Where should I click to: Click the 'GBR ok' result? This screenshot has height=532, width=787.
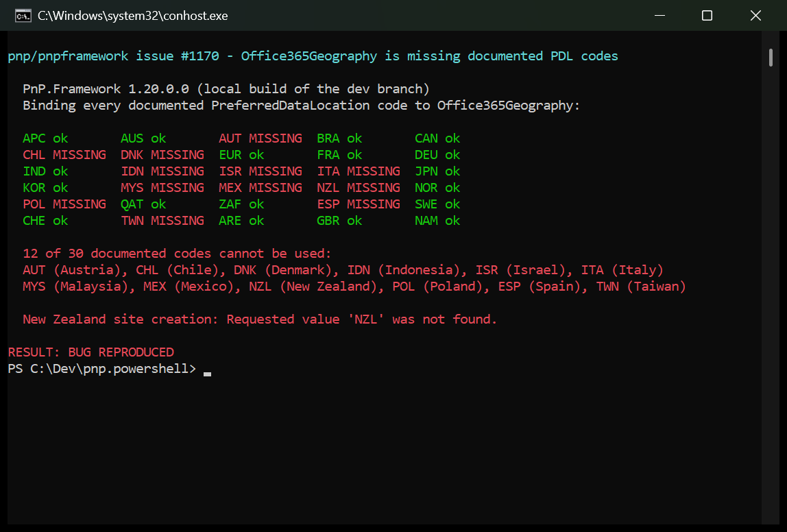pyautogui.click(x=339, y=221)
